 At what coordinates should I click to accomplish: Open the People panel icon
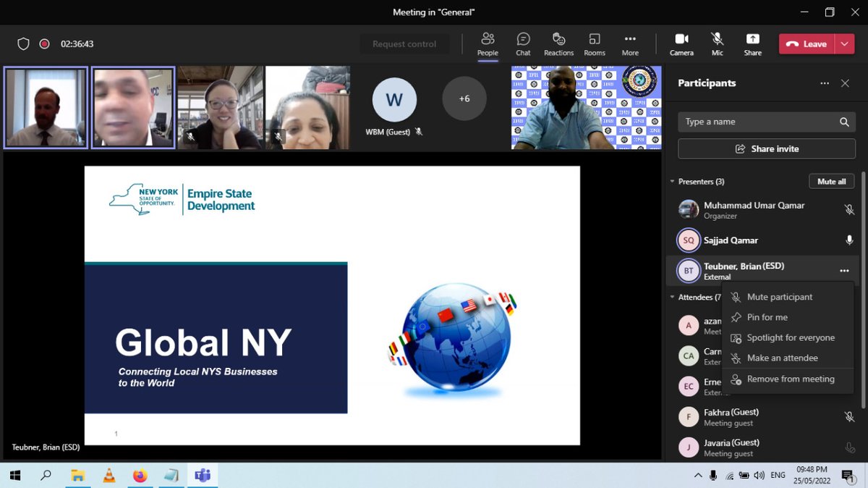pos(488,43)
